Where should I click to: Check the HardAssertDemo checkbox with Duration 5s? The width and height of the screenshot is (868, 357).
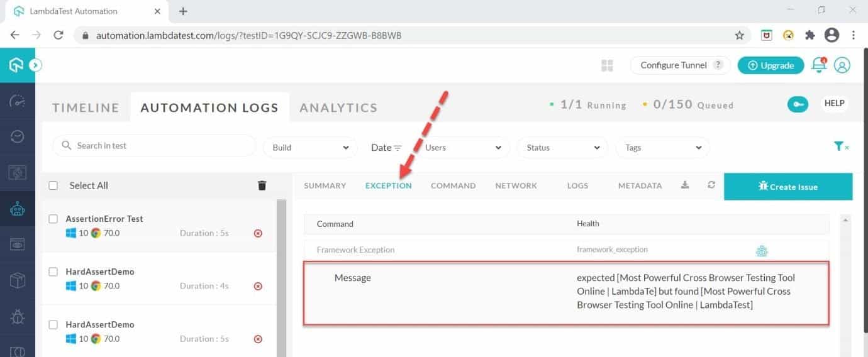coord(53,325)
